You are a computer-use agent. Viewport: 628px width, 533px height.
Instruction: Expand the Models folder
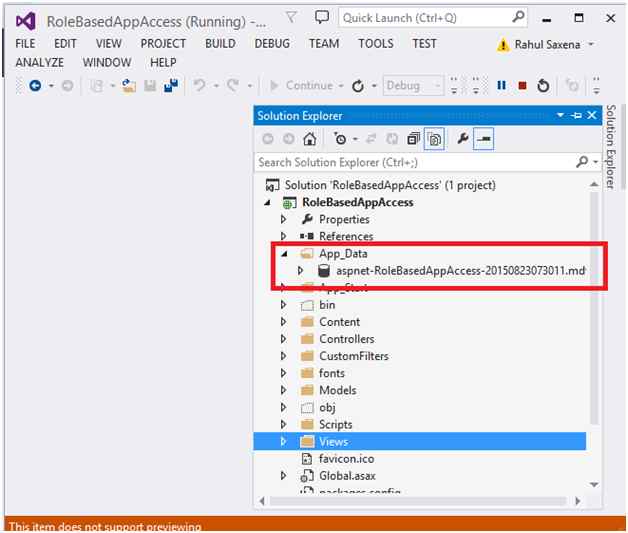283,390
